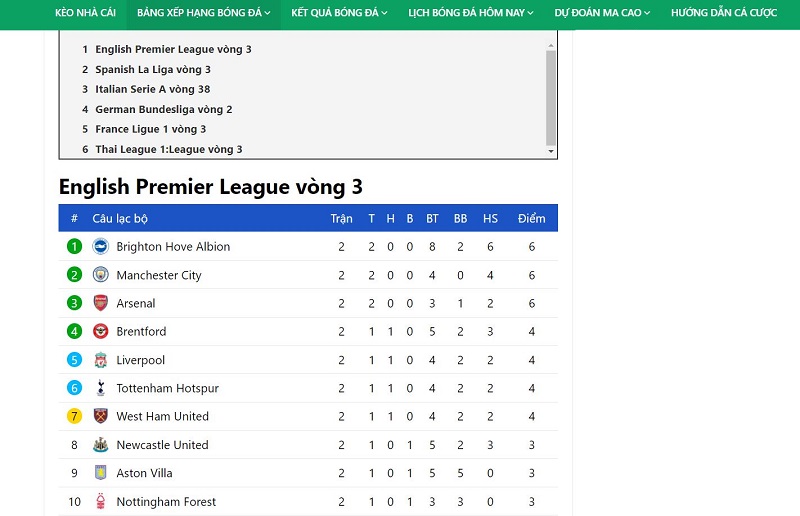Image resolution: width=800 pixels, height=516 pixels.
Task: Click the Tottenham Hotspur cockerel crest
Action: pyautogui.click(x=101, y=388)
